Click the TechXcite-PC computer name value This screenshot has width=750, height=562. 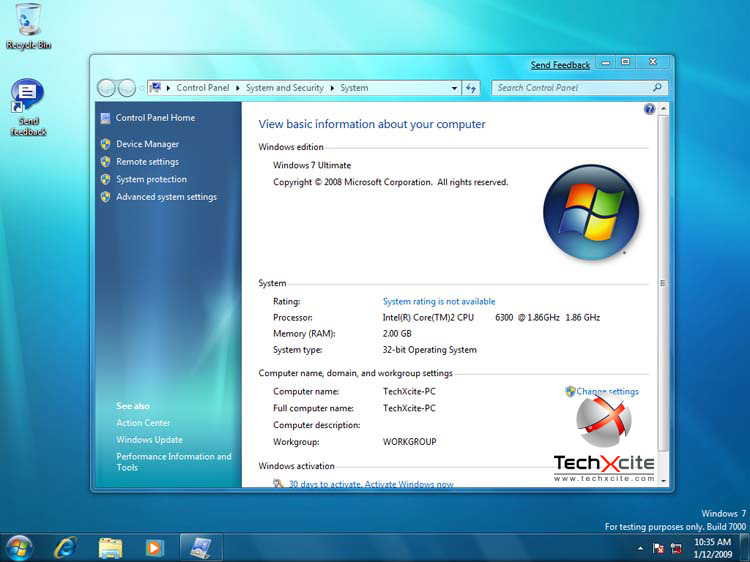click(409, 391)
